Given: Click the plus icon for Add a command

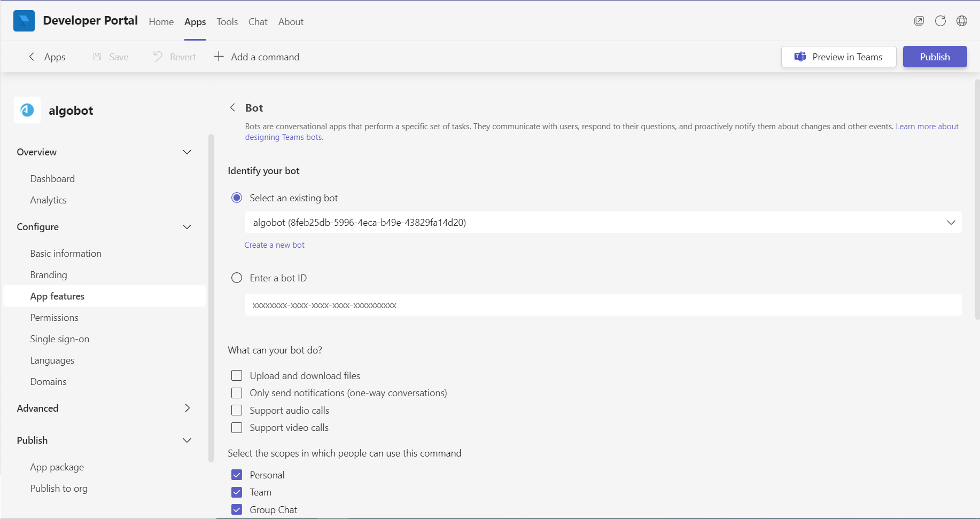Looking at the screenshot, I should point(219,57).
